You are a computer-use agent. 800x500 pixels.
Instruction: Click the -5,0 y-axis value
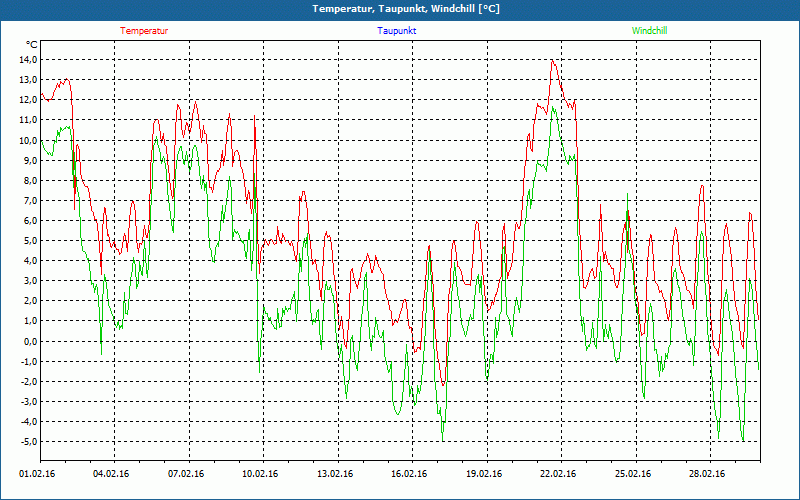click(29, 442)
